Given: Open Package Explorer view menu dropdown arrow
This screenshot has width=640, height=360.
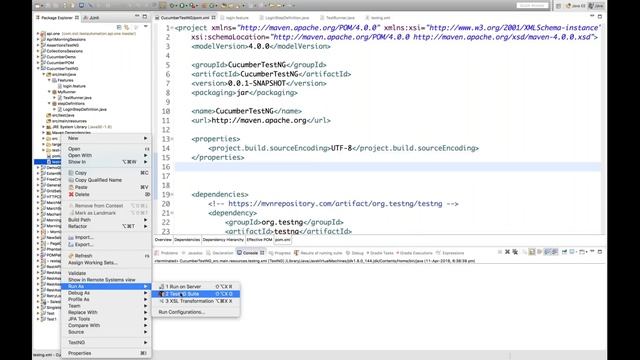Looking at the screenshot, I should 146,27.
